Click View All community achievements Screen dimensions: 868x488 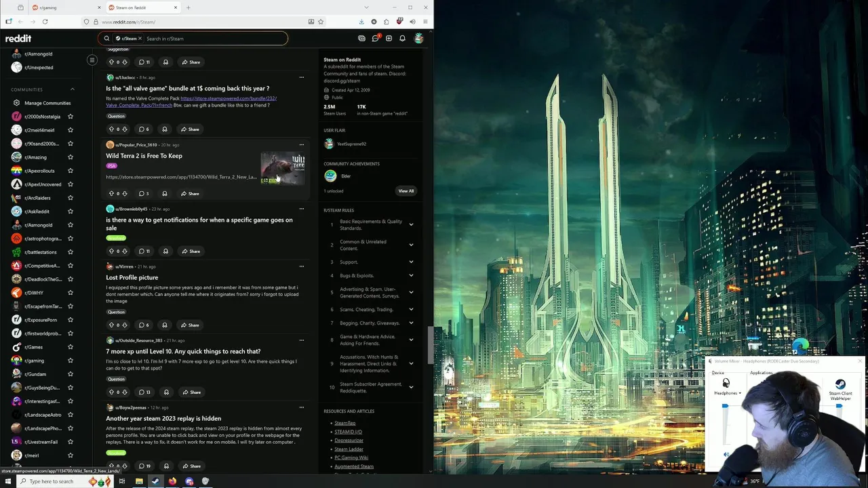pyautogui.click(x=406, y=191)
